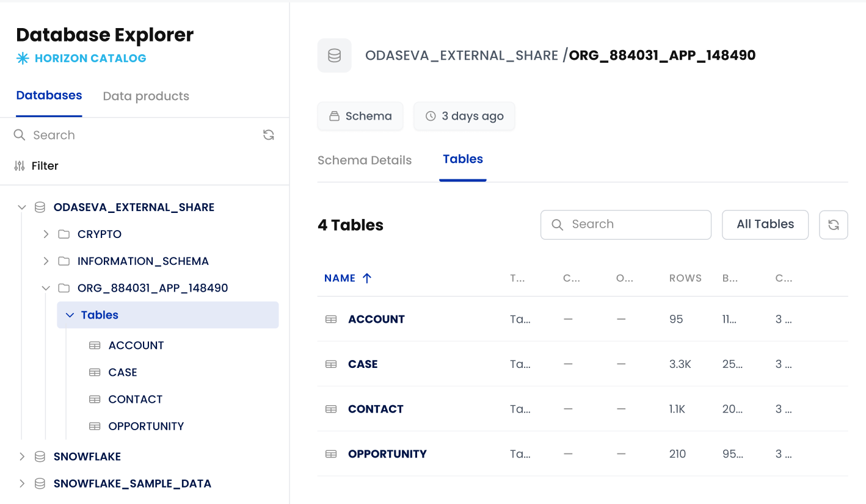Switch to the Databases tab
Viewport: 866px width, 504px height.
pyautogui.click(x=49, y=96)
